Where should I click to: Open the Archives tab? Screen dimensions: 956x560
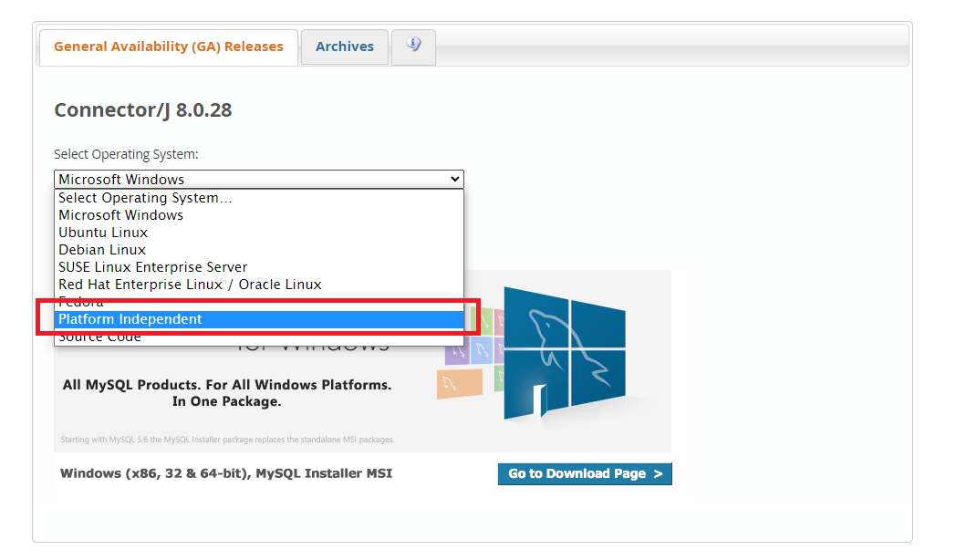[x=345, y=47]
